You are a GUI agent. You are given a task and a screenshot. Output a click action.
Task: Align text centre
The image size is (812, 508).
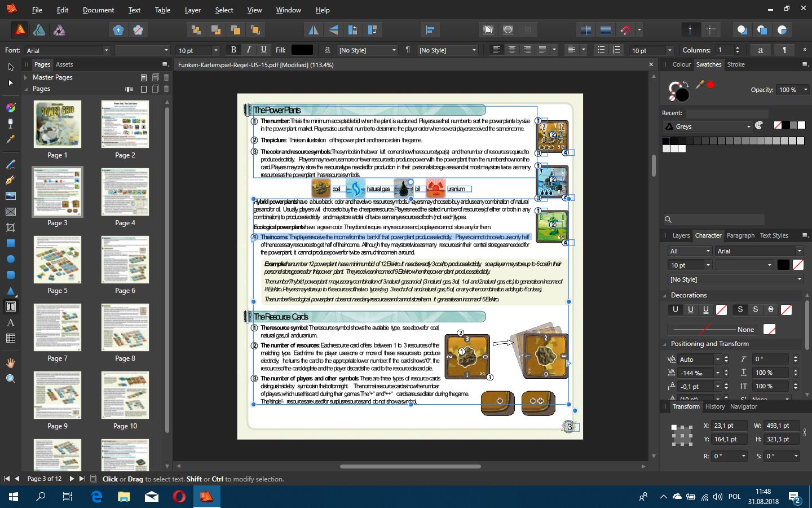point(511,50)
